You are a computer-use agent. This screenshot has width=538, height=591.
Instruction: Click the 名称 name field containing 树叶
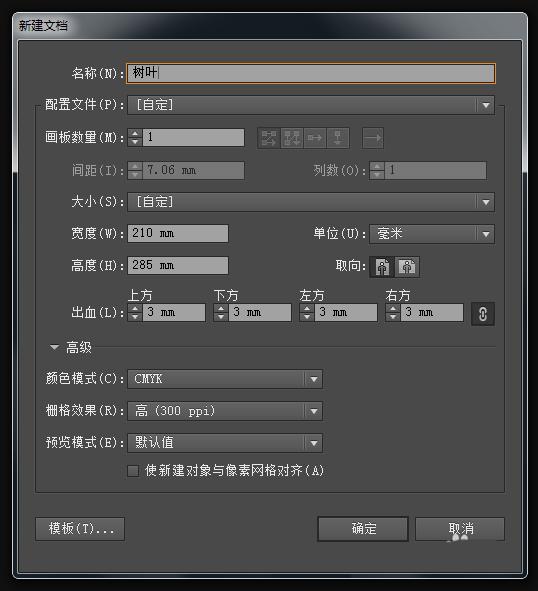tap(311, 73)
